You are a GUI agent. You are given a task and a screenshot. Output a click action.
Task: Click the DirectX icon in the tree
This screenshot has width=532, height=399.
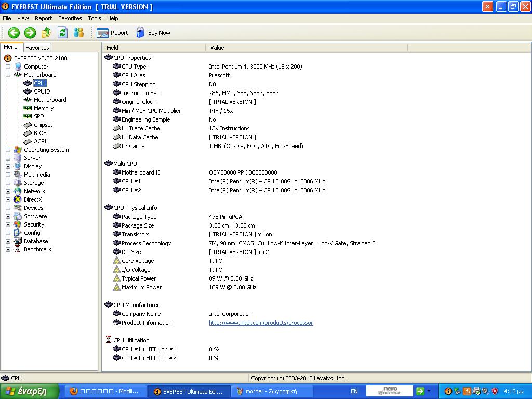tap(18, 199)
